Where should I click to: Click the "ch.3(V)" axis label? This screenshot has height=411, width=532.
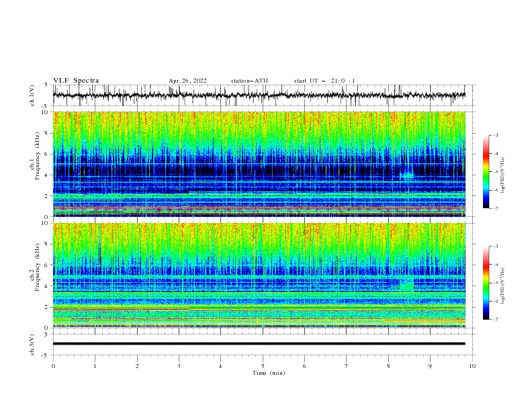pyautogui.click(x=32, y=345)
